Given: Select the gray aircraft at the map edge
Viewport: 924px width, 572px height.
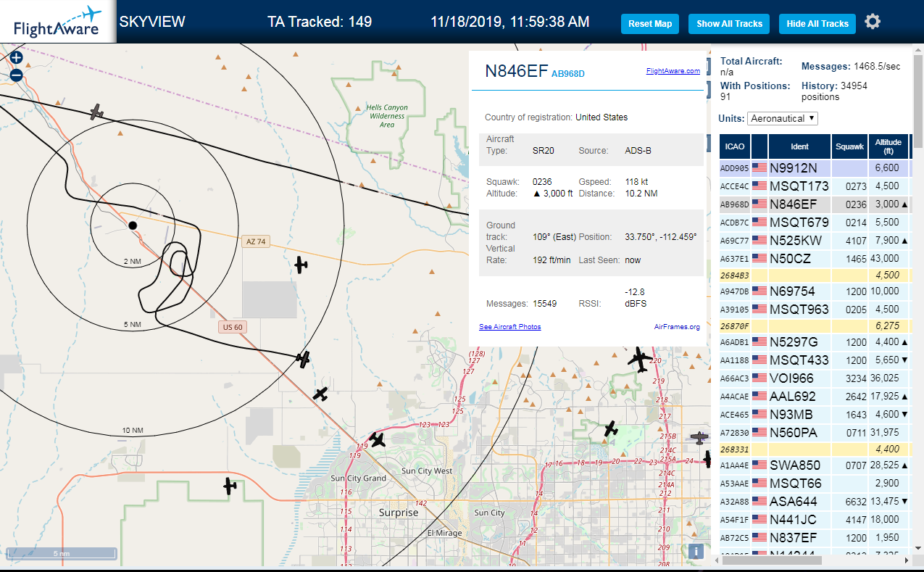Looking at the screenshot, I should pos(699,437).
